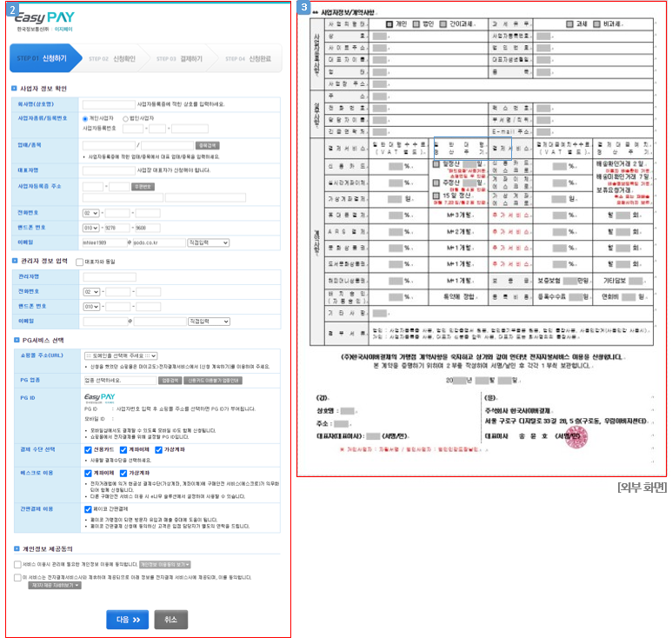This screenshot has width=672, height=644.
Task: Check the 전자결제 서비스사 정보 제공 동의 checkbox
Action: coord(17,578)
